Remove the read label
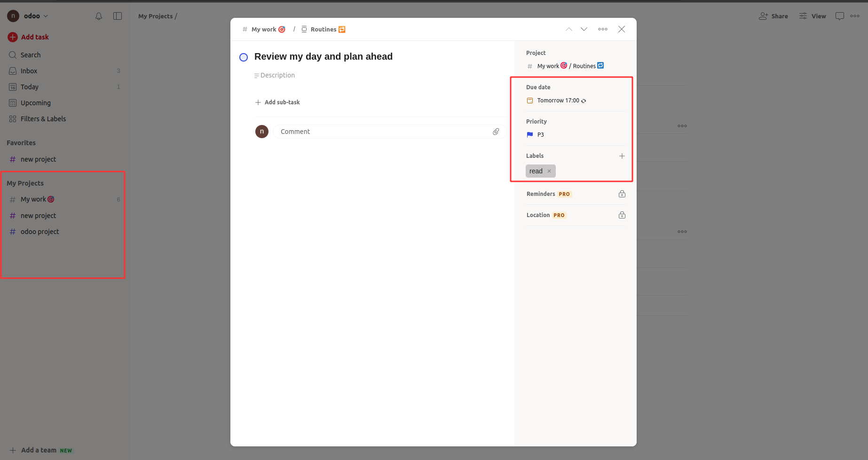This screenshot has width=868, height=460. click(549, 171)
